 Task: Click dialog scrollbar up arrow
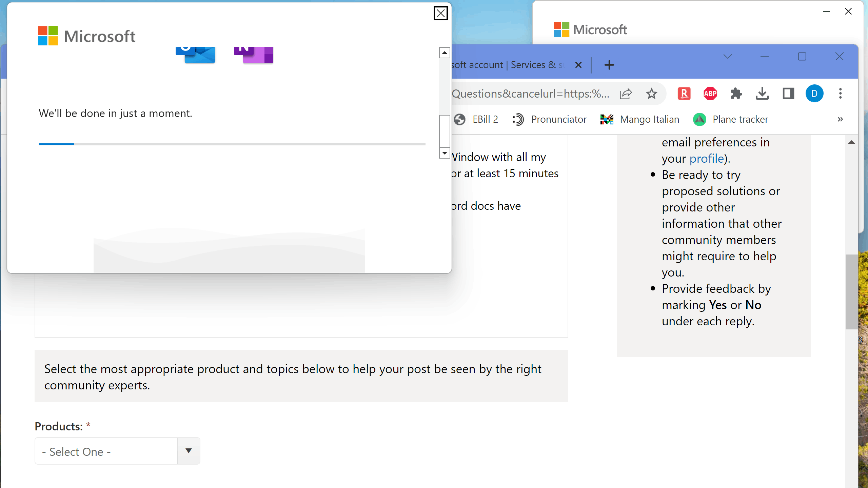445,53
